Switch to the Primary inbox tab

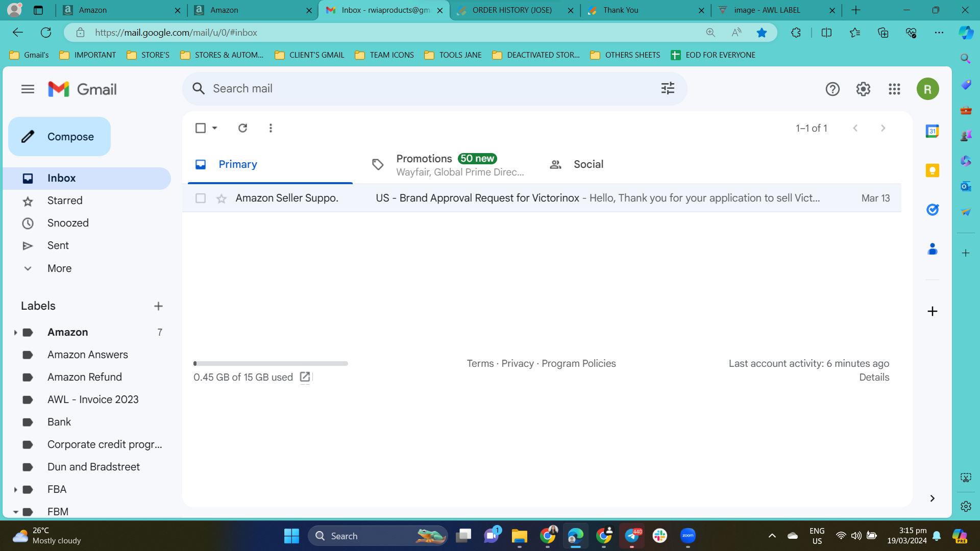(270, 164)
